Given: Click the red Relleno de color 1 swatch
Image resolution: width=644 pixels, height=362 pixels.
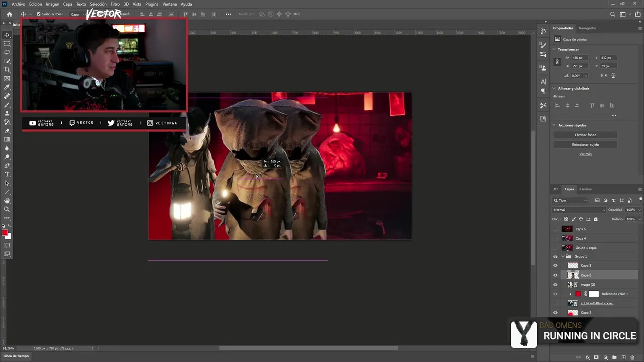Looking at the screenshot, I should (578, 294).
